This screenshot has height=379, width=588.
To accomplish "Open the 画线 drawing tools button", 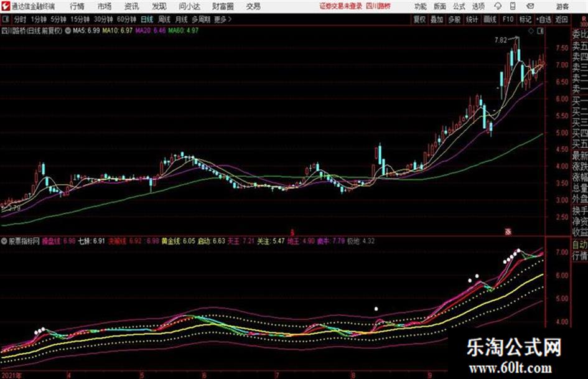I will tap(490, 19).
